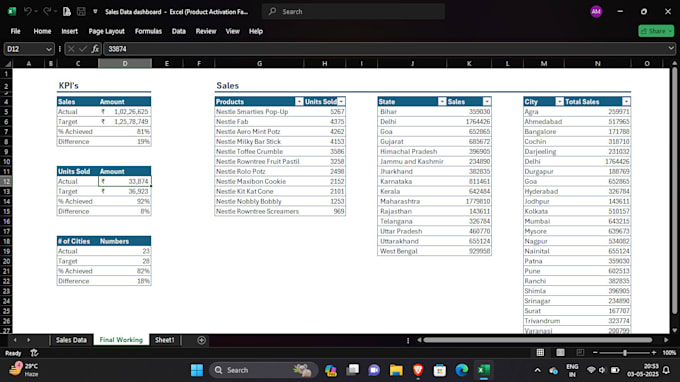Open the Sales column filter dropdown in State table
The width and height of the screenshot is (680, 382).
pos(487,101)
